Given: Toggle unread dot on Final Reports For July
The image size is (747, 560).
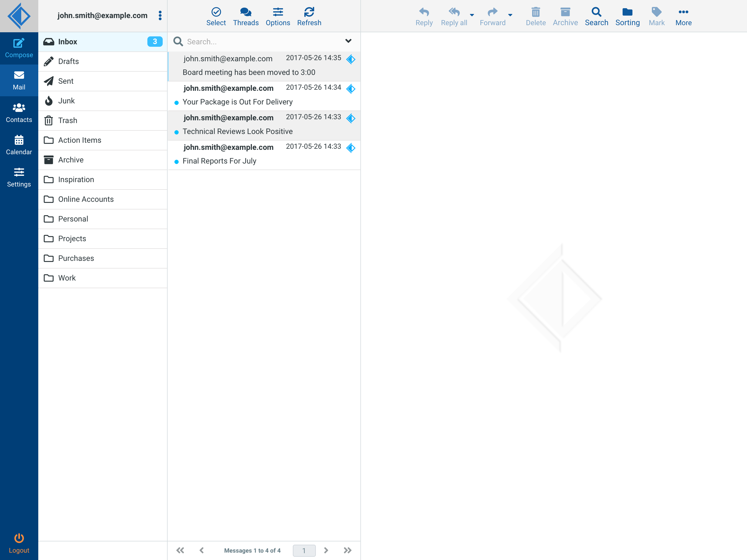Looking at the screenshot, I should point(176,162).
